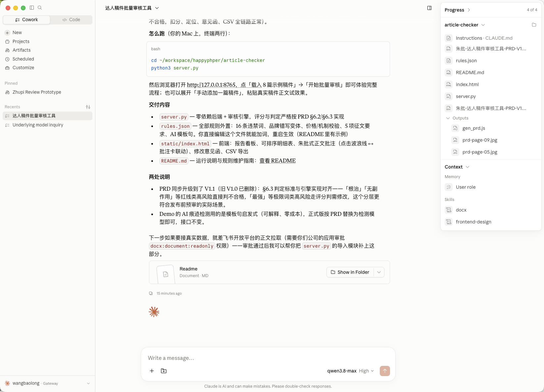The image size is (544, 392).
Task: Click the Projects sidebar icon
Action: (x=7, y=41)
